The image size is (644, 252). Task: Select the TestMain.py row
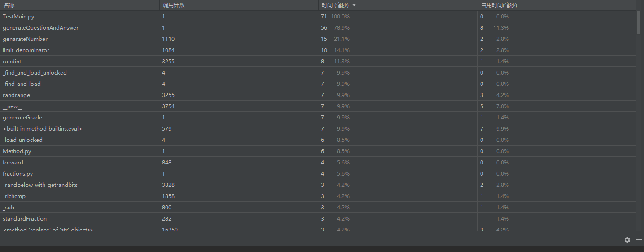(x=318, y=16)
